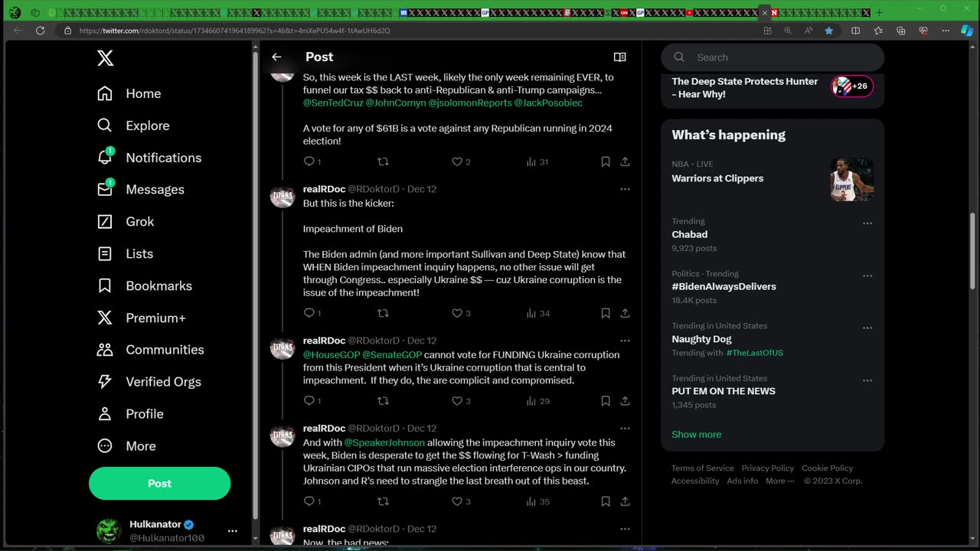Click the #TheLastOfUS hashtag link

755,354
